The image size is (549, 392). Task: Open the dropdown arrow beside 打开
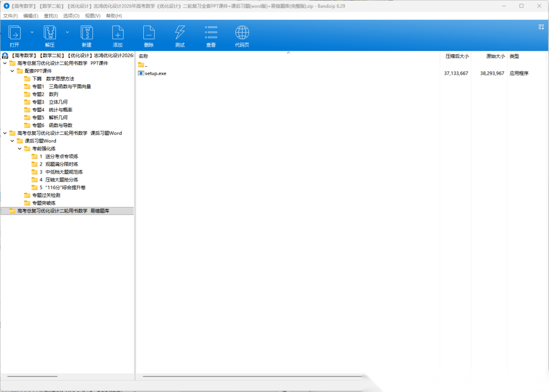pyautogui.click(x=32, y=32)
